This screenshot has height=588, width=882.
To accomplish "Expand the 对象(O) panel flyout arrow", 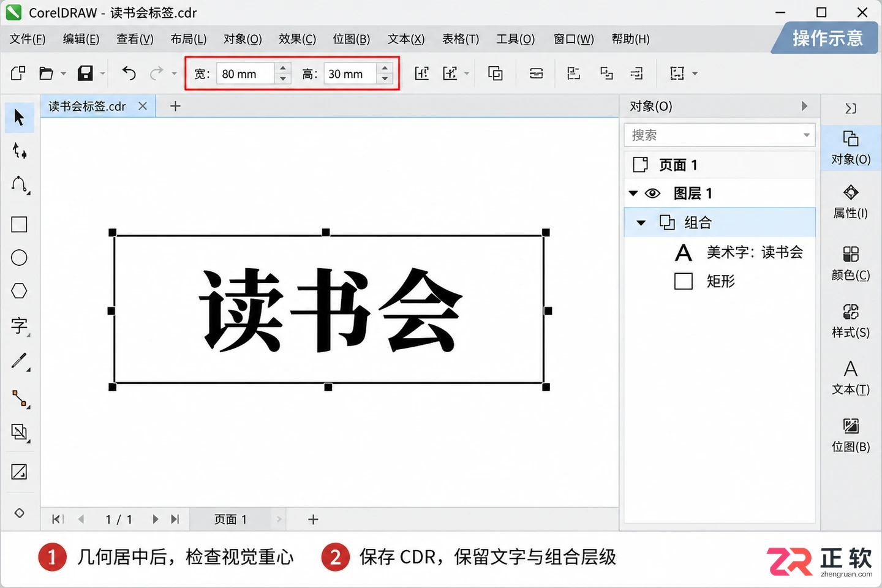I will click(x=804, y=106).
